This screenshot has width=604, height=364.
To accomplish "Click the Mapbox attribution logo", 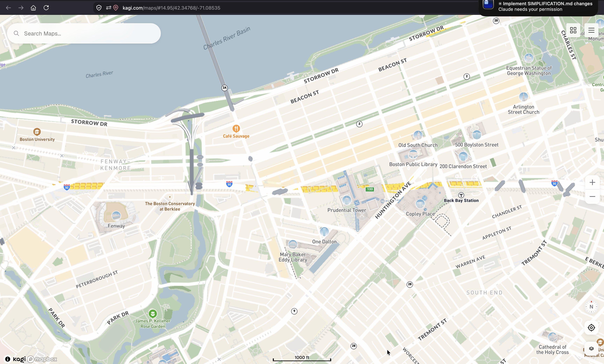I will [42, 359].
